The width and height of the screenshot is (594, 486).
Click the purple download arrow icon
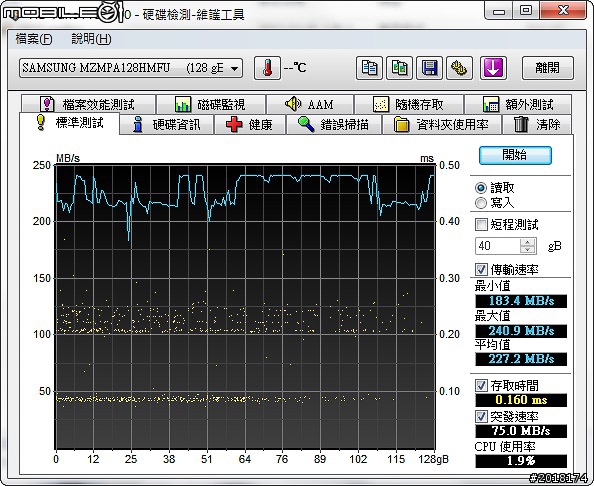(x=493, y=68)
